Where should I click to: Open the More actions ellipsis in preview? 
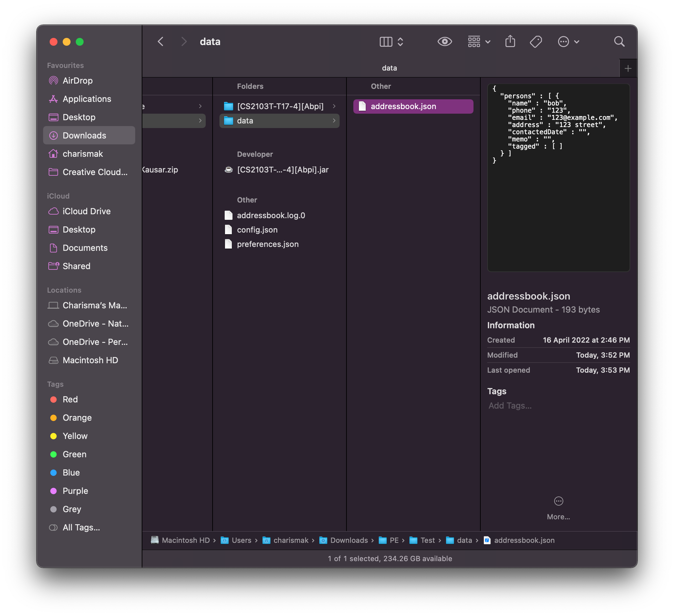[x=558, y=501]
